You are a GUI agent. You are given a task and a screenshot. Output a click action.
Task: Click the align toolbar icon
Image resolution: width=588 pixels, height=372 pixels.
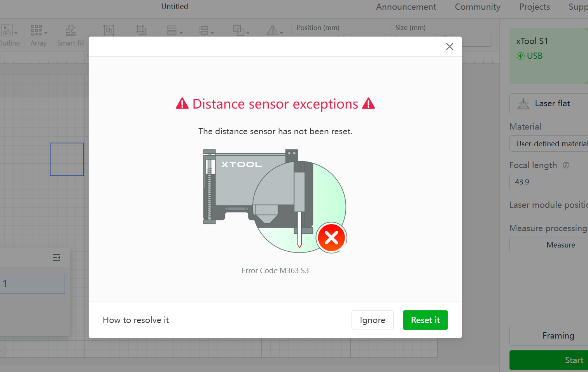[171, 30]
